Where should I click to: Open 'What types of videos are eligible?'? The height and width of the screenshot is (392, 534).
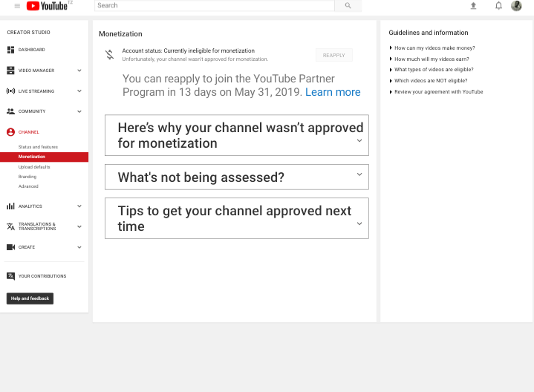click(x=434, y=70)
